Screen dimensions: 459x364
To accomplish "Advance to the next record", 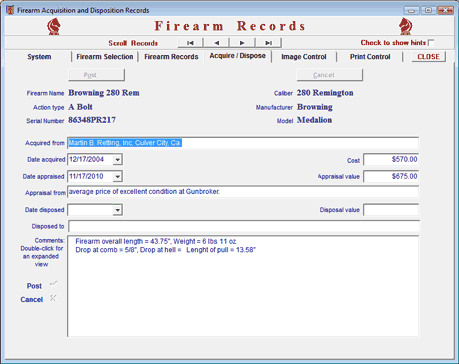I will coord(242,43).
